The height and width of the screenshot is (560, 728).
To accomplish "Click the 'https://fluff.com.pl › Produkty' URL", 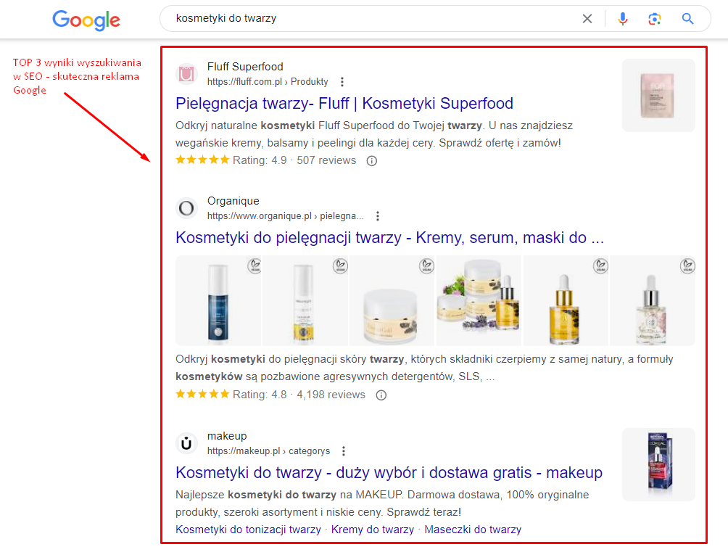I will (x=268, y=82).
